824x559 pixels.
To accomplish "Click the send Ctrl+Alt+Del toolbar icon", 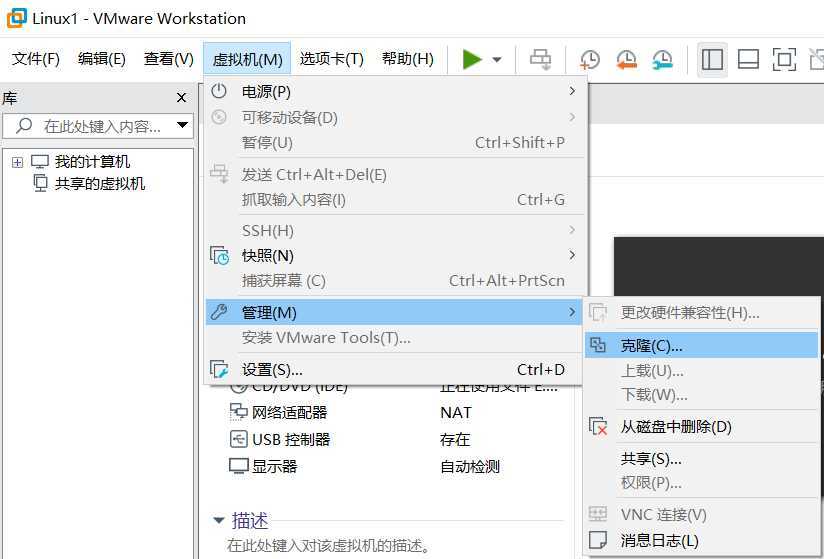I will (x=540, y=59).
